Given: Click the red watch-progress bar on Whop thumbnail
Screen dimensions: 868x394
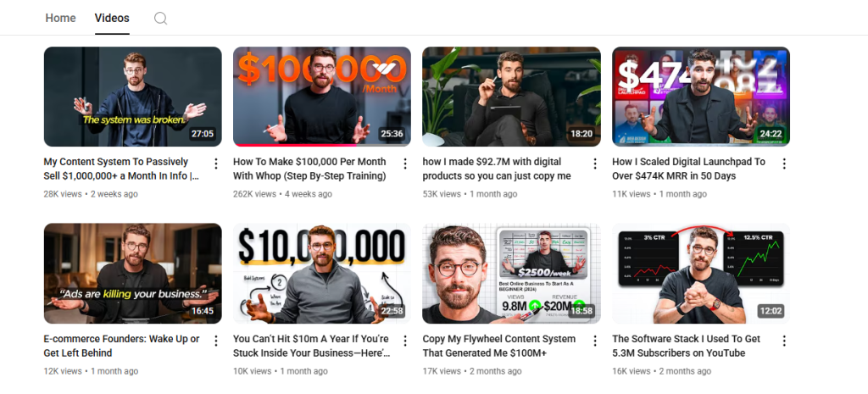Looking at the screenshot, I should tap(296, 145).
